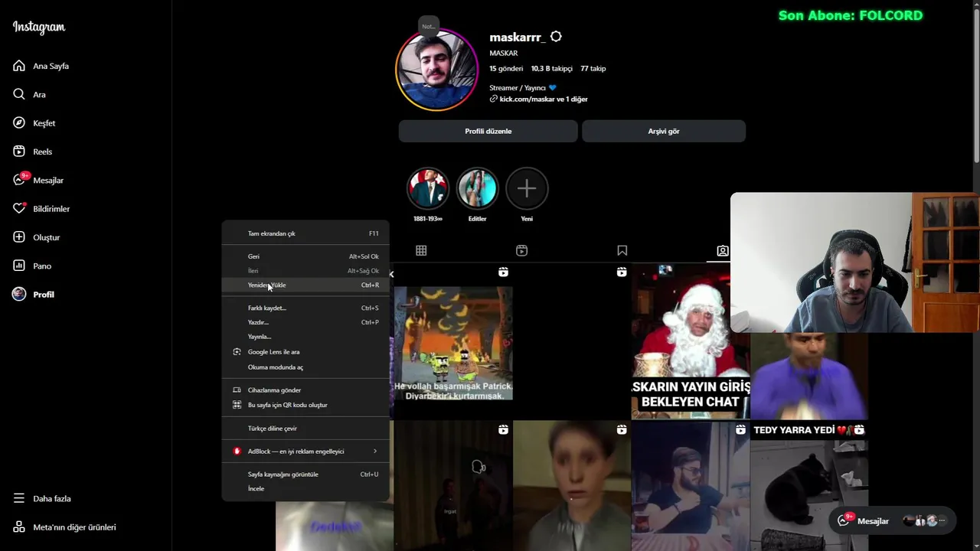Click the maskarrr_ username heading
The height and width of the screenshot is (551, 980).
point(517,37)
